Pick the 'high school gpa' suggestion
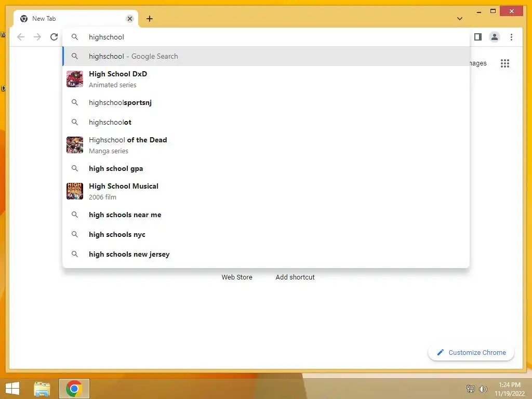 (x=266, y=168)
